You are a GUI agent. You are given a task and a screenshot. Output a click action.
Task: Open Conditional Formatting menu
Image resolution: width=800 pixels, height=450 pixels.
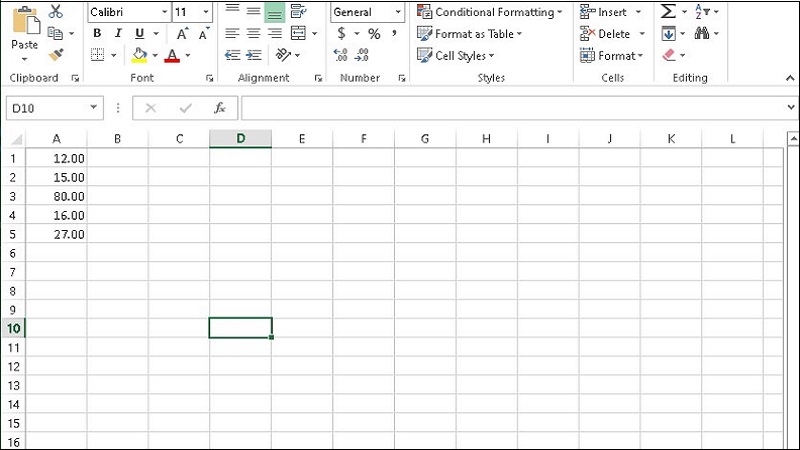490,12
